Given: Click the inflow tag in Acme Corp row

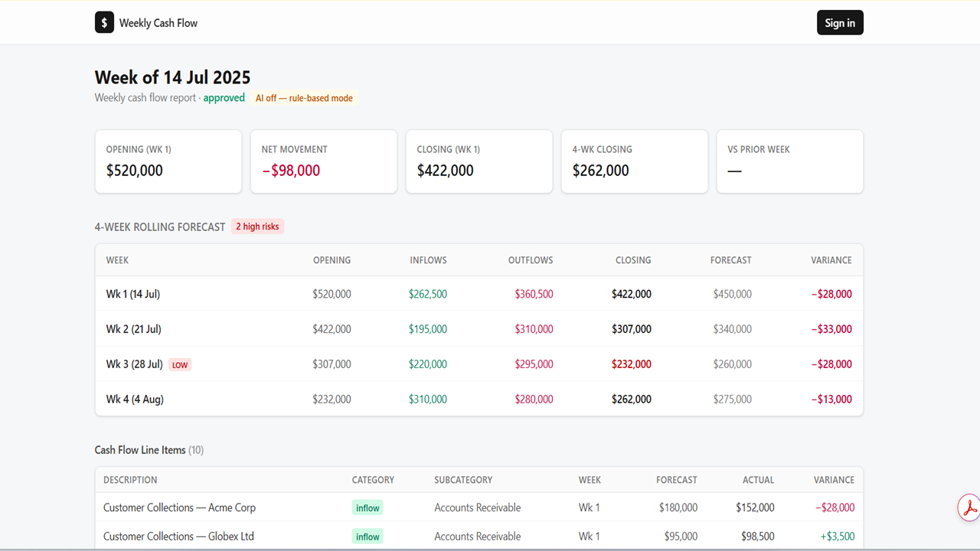Looking at the screenshot, I should coord(367,507).
